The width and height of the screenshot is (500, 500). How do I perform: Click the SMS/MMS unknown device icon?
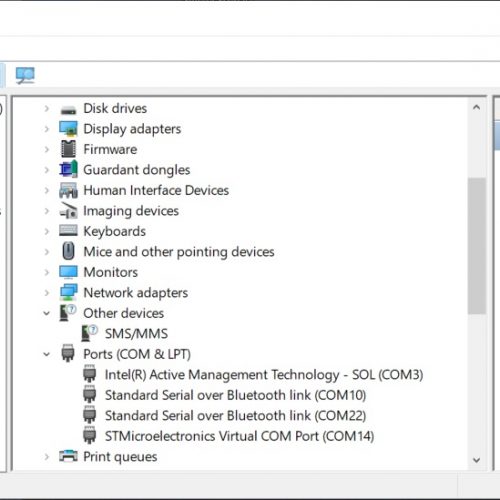pos(89,333)
